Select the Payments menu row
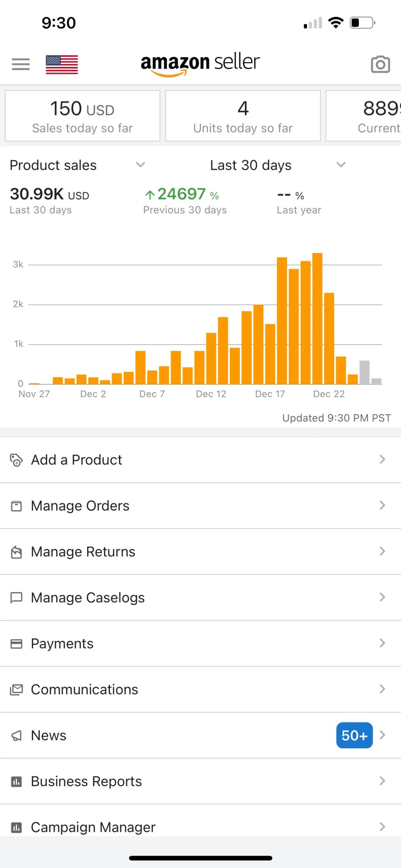Image resolution: width=401 pixels, height=868 pixels. point(200,644)
